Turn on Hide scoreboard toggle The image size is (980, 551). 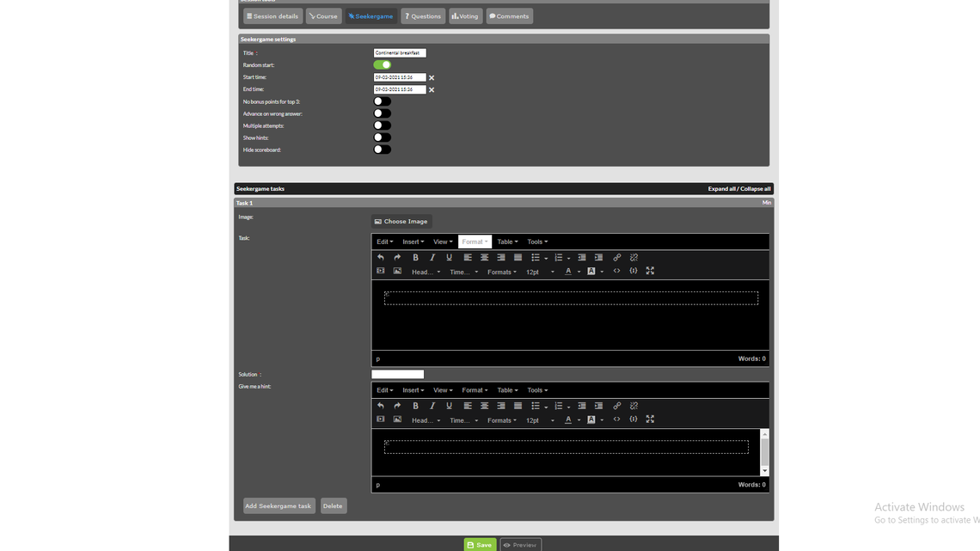[x=383, y=150]
